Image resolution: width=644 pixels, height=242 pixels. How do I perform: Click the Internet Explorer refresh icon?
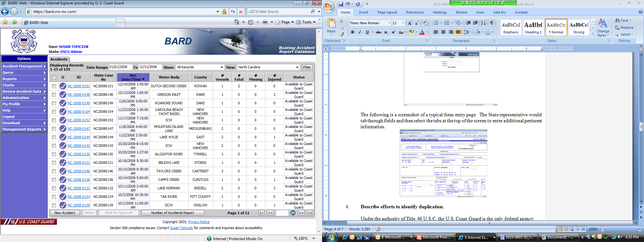click(x=233, y=12)
